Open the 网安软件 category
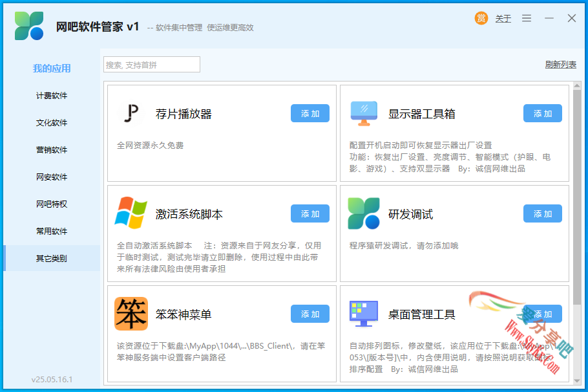 [x=52, y=177]
